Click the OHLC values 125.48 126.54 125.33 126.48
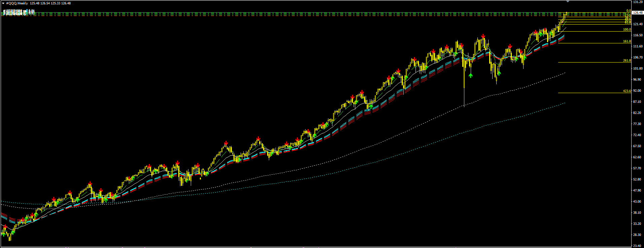 click(50, 3)
